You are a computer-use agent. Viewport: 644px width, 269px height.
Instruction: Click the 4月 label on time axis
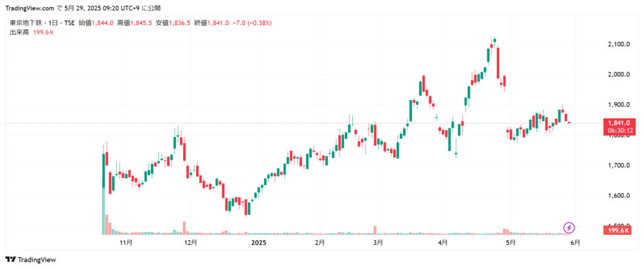[443, 243]
